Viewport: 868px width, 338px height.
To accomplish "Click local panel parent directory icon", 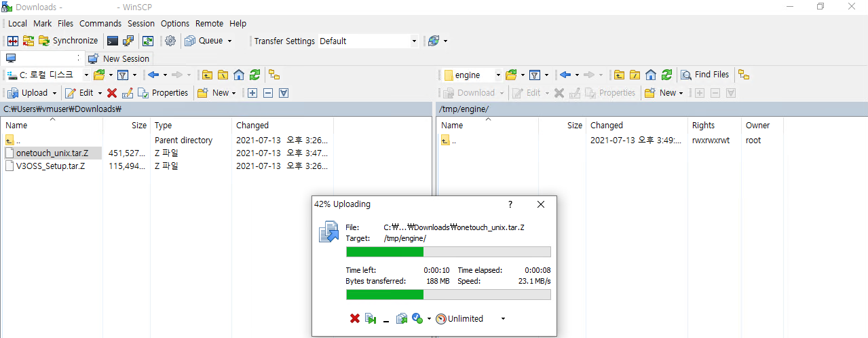I will 207,75.
